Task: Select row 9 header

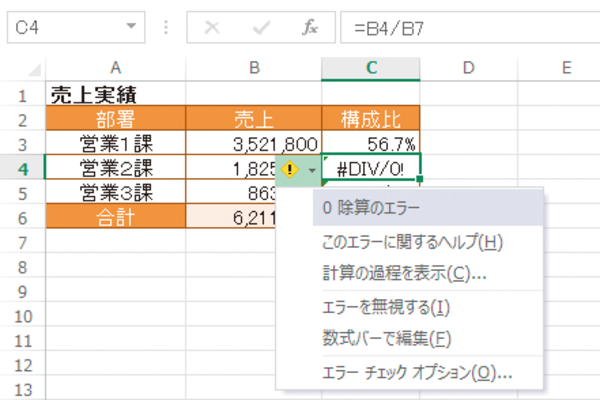Action: pyautogui.click(x=23, y=291)
